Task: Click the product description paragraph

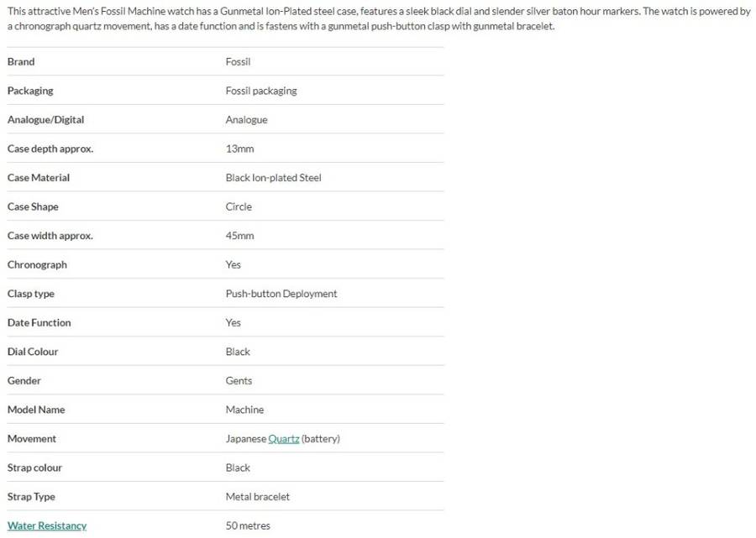Action: tap(378, 19)
